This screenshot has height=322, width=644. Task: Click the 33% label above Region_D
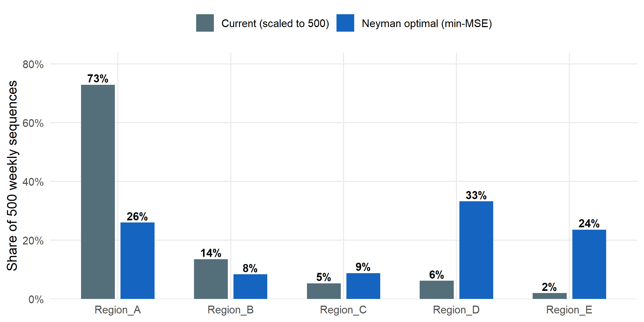(476, 195)
